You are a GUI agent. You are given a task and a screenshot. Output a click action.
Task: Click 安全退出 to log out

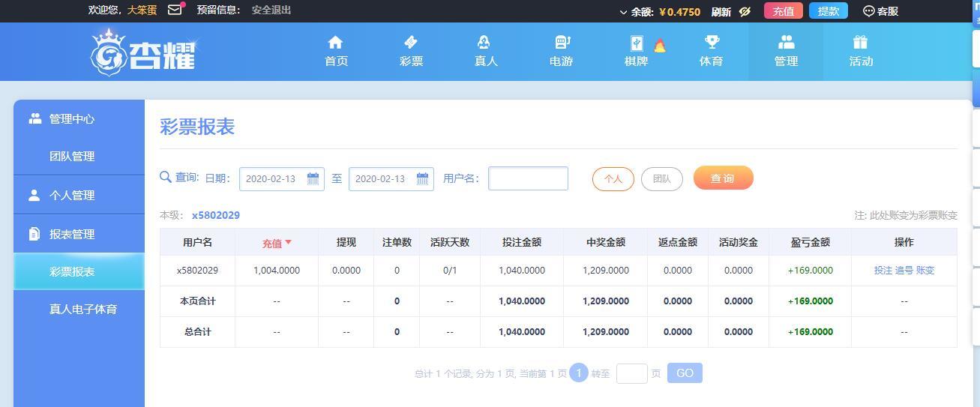[271, 10]
